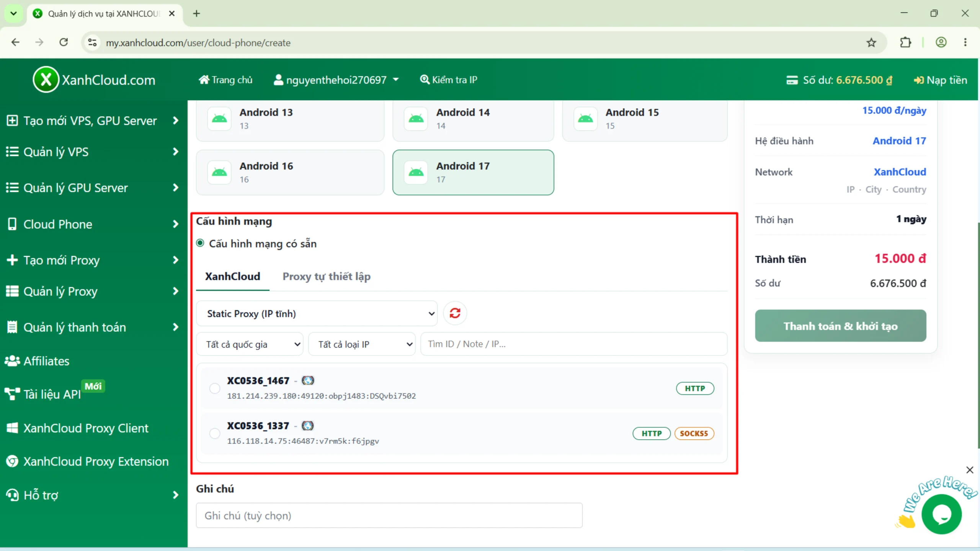Open the Kiểm tra IP menu item

448,80
